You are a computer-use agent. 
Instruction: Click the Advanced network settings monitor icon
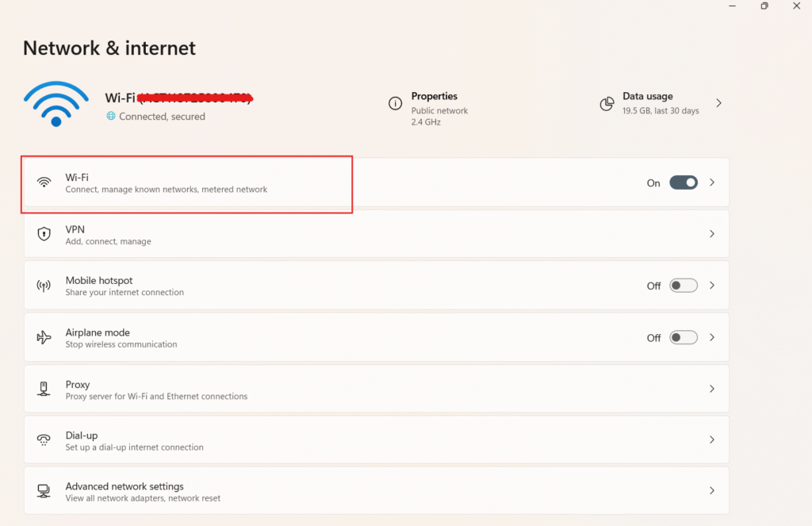tap(44, 491)
